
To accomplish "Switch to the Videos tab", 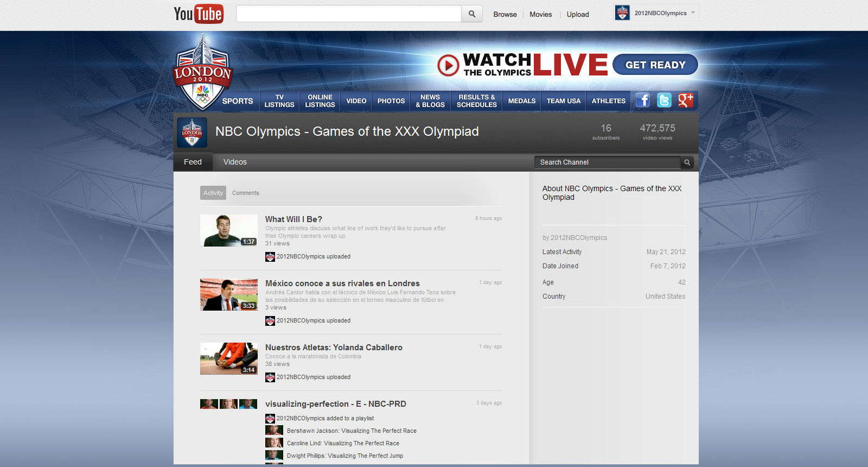I will 235,162.
